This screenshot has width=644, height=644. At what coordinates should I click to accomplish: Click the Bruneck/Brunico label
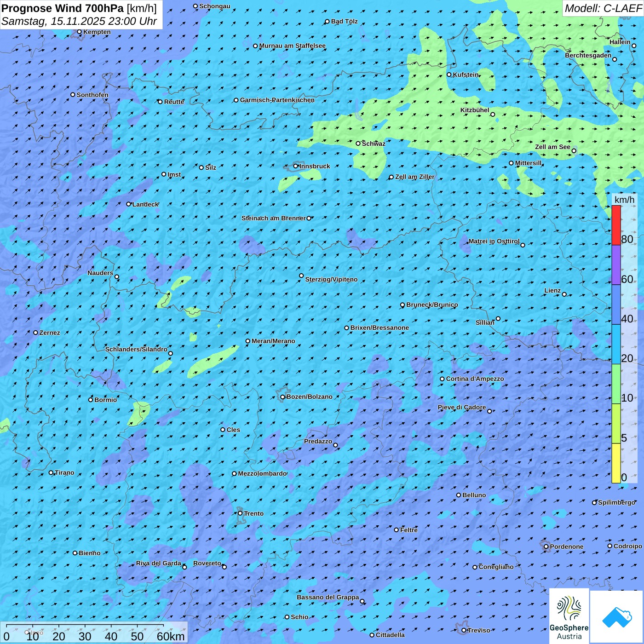432,305
